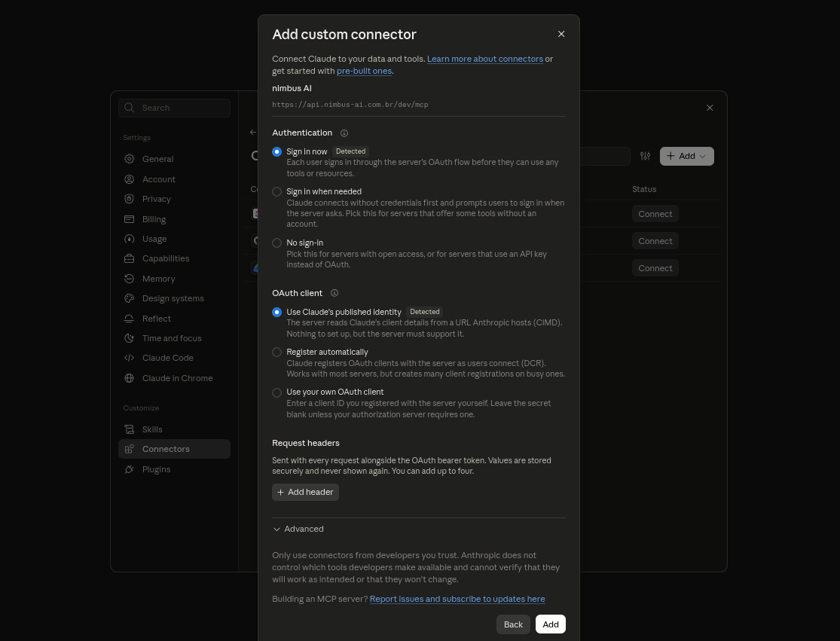The image size is (840, 641).
Task: Click the Status column header
Action: click(x=644, y=190)
